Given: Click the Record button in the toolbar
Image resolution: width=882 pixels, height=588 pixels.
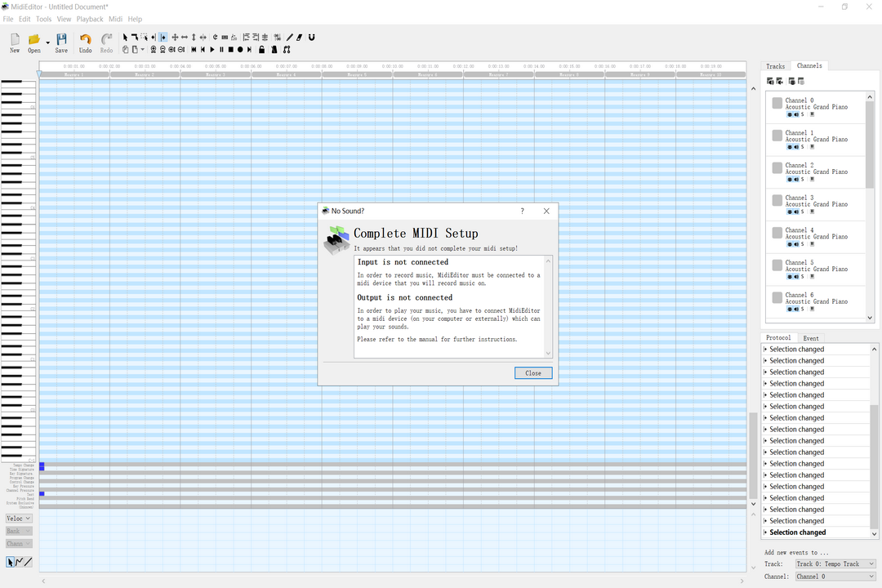Looking at the screenshot, I should [x=240, y=49].
